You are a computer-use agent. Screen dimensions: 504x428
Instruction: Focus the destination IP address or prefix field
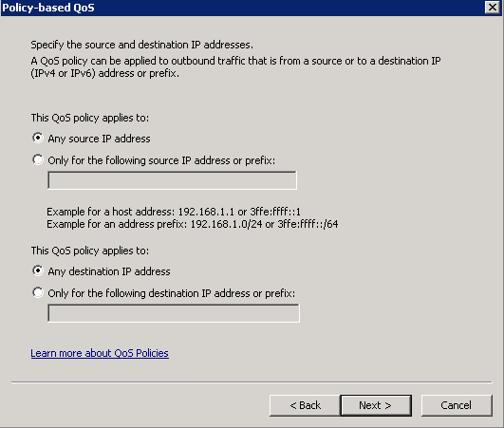(174, 313)
